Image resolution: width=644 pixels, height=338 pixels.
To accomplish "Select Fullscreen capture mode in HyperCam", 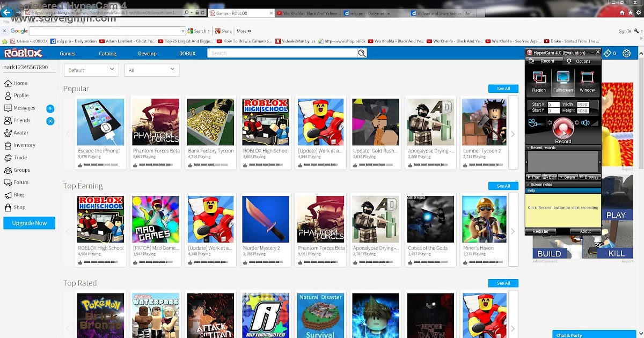I will [563, 82].
